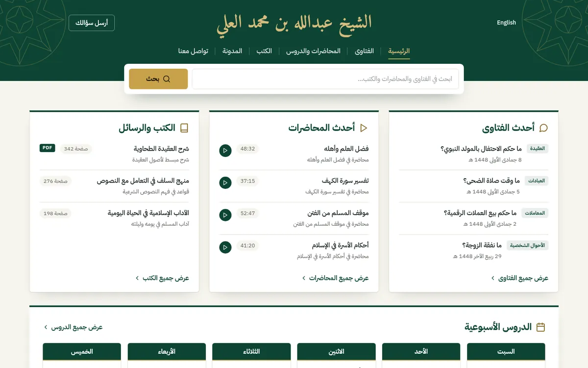588x368 pixels.
Task: Click the العبادات category tag
Action: pyautogui.click(x=537, y=181)
